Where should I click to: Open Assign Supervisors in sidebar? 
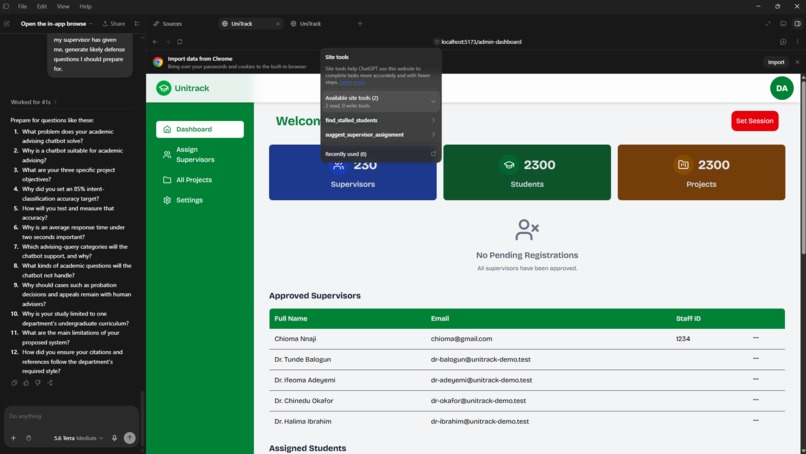pos(199,154)
